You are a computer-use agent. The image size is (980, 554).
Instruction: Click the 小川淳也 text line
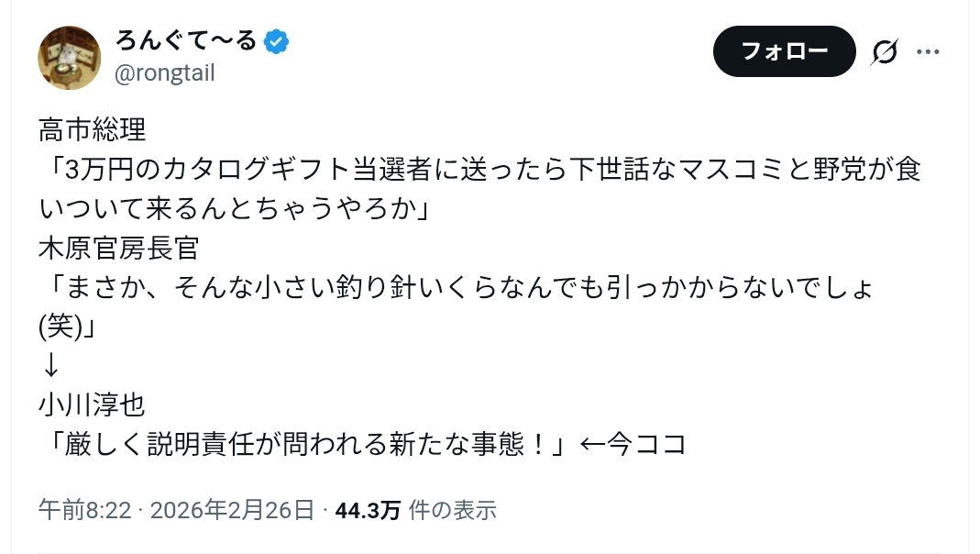coord(93,404)
